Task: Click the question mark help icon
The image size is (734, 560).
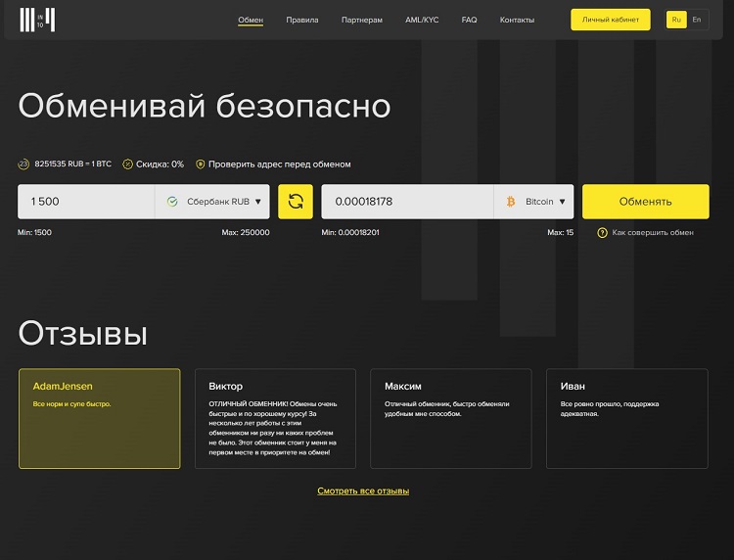Action: point(602,233)
